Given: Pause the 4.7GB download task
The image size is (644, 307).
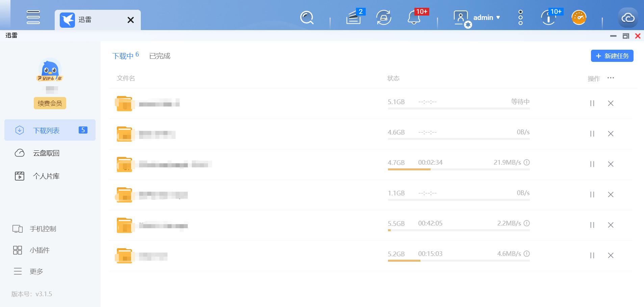Looking at the screenshot, I should tap(592, 164).
